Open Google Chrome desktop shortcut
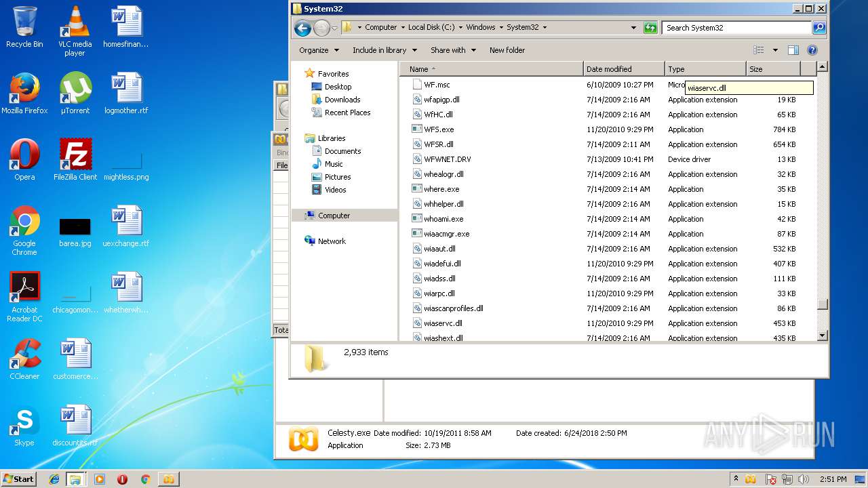This screenshot has width=868, height=488. click(x=24, y=230)
